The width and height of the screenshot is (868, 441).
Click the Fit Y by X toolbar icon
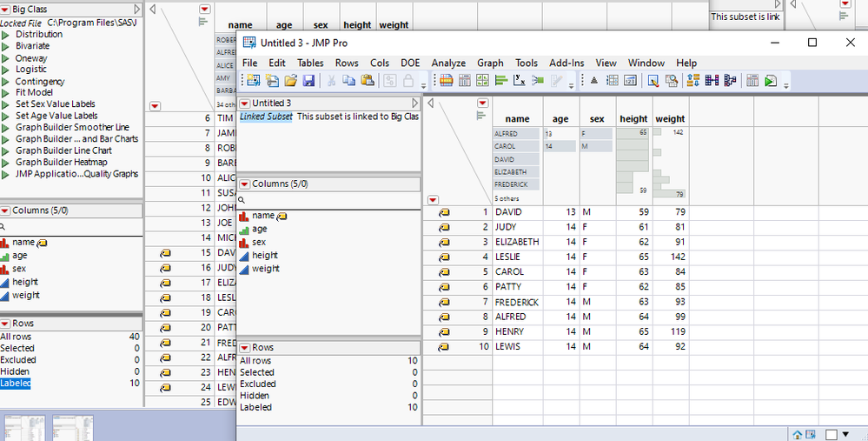(x=520, y=81)
